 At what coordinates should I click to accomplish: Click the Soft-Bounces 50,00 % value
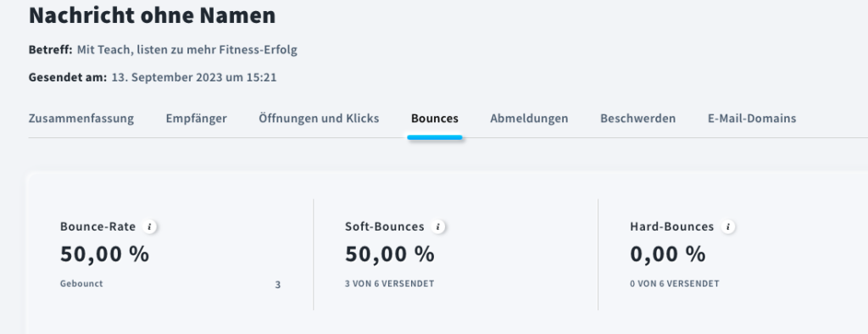pos(390,254)
